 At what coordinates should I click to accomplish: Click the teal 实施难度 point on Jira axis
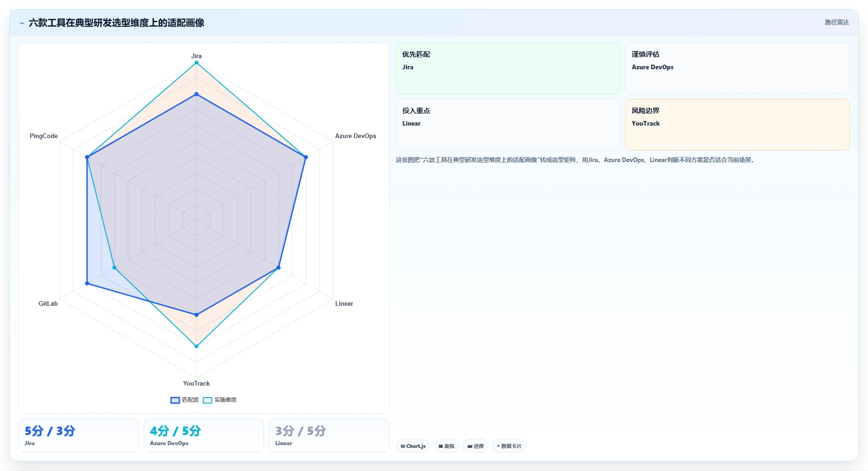click(196, 63)
